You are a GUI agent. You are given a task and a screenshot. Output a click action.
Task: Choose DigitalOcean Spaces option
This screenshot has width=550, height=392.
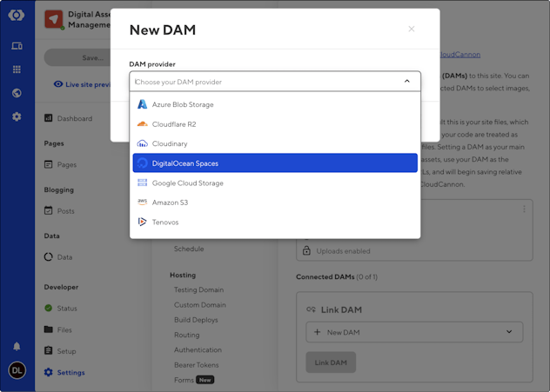275,163
